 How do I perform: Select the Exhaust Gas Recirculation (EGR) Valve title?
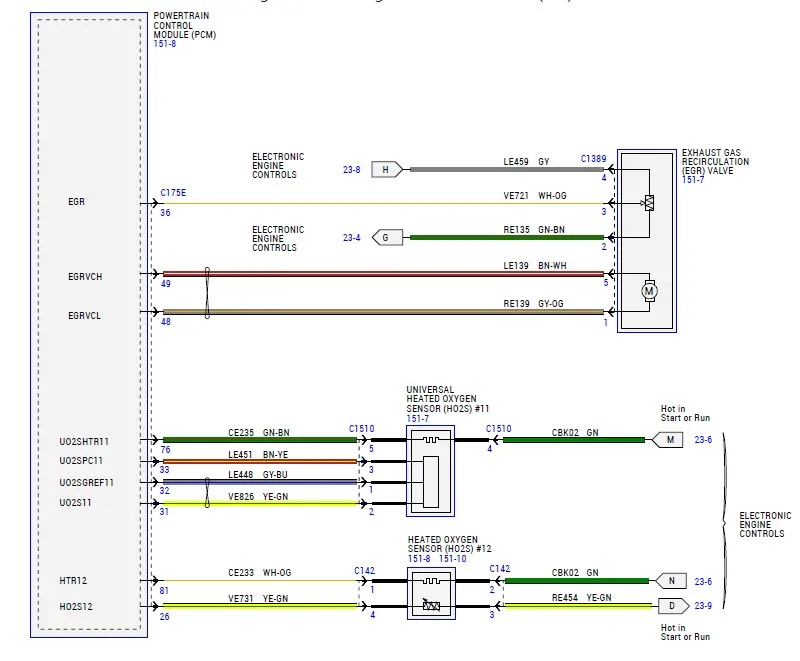pyautogui.click(x=715, y=161)
